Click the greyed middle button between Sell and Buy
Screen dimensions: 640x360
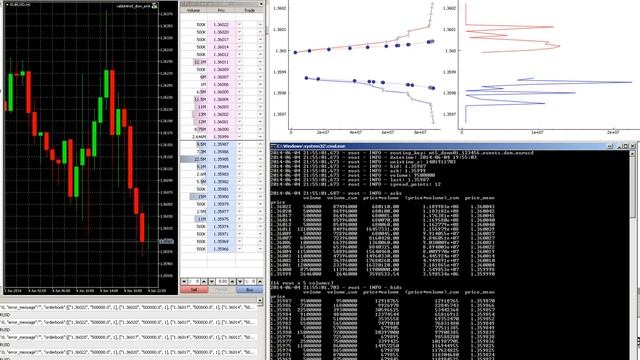(222, 289)
